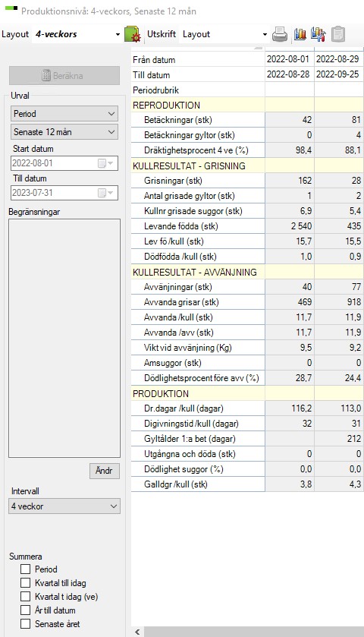This screenshot has height=637, width=364.
Task: Click the Ändr button
Action: coord(105,471)
